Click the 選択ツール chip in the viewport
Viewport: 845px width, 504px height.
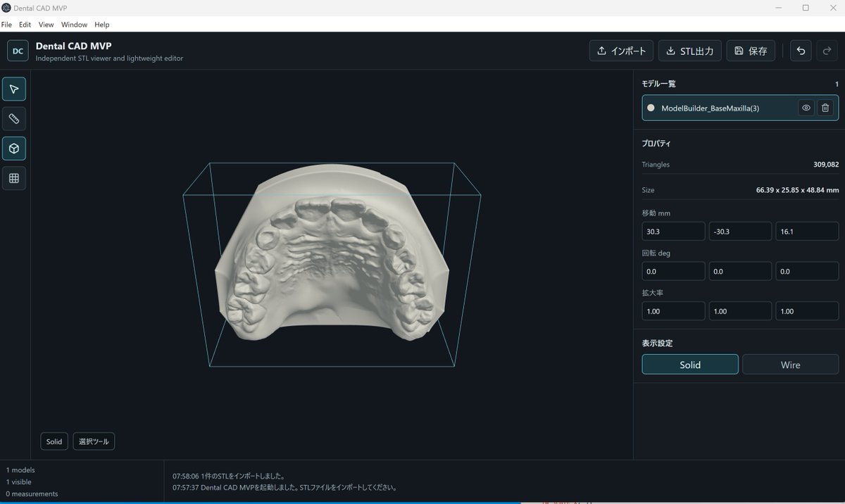(x=94, y=441)
